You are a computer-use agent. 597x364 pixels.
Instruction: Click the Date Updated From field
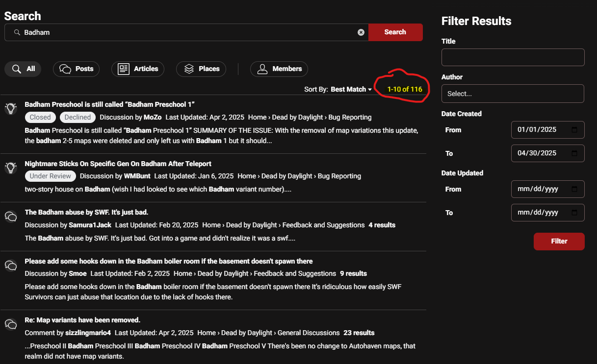548,189
